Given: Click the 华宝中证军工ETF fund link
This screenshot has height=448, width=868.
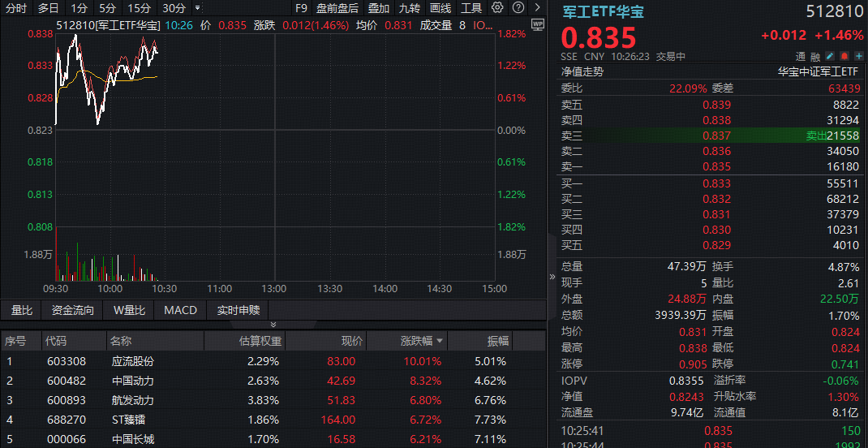Looking at the screenshot, I should coord(818,71).
